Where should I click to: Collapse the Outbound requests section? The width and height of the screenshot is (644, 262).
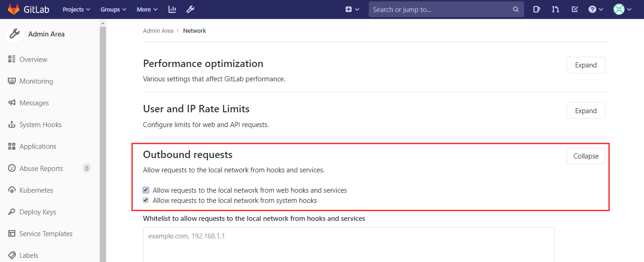click(x=586, y=156)
